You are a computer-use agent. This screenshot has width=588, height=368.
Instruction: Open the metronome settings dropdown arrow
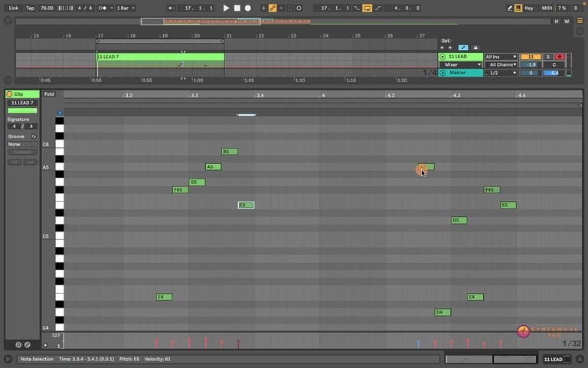[x=111, y=8]
